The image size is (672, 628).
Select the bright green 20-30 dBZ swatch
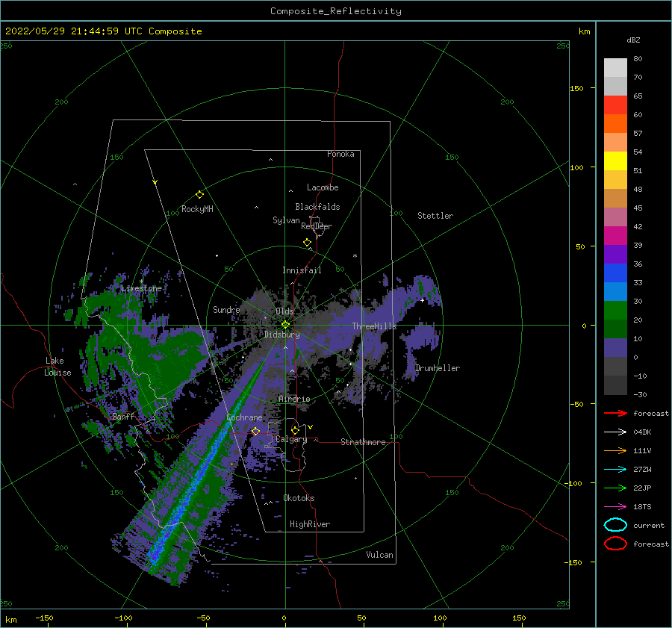click(615, 311)
